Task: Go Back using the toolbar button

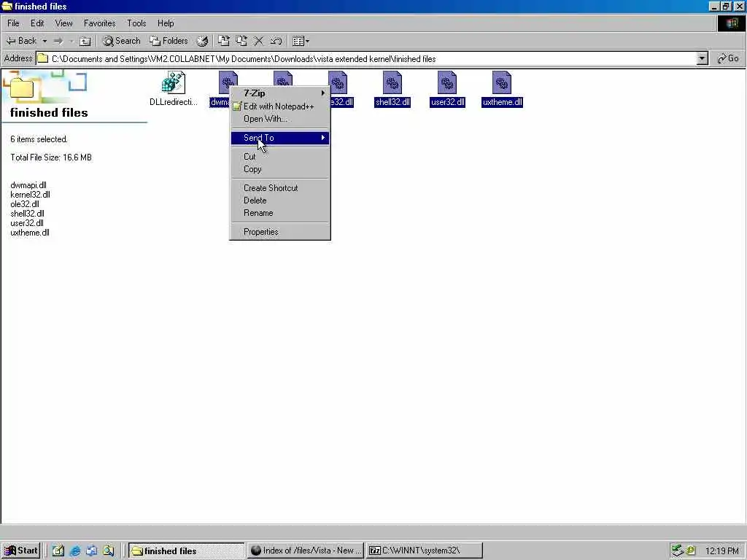Action: coord(21,41)
